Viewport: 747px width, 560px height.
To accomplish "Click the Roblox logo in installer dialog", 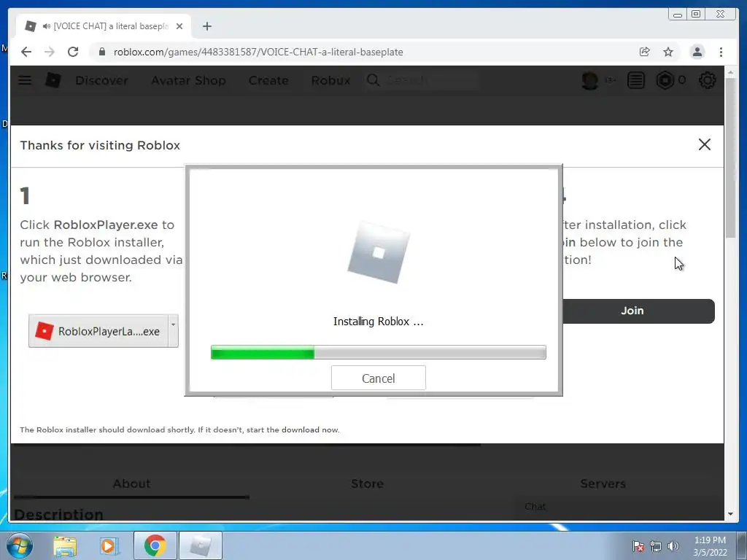I will pyautogui.click(x=379, y=252).
